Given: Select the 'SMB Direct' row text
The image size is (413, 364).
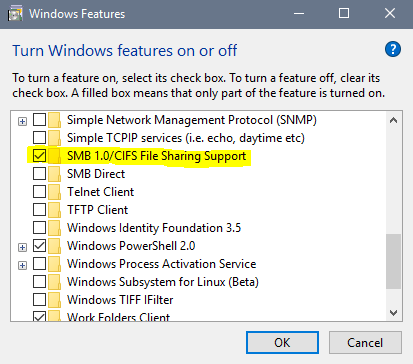Looking at the screenshot, I should point(96,174).
